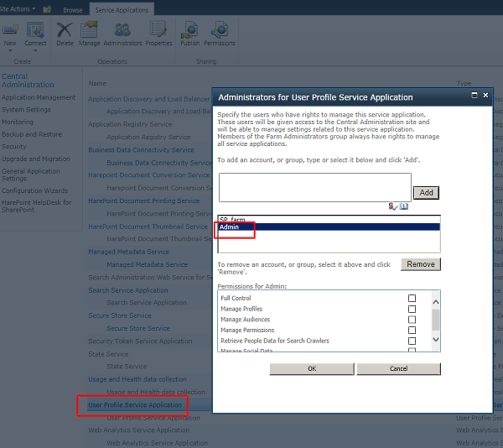Expand the Connect button dropdown arrow
The width and height of the screenshot is (503, 448).
click(x=35, y=50)
